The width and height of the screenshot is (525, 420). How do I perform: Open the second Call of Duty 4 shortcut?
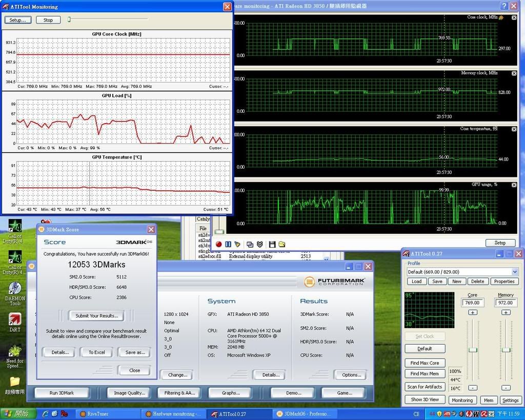coord(14,262)
